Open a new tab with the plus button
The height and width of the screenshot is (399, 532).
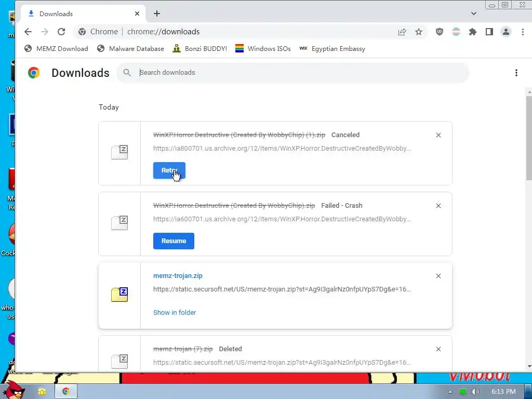coord(157,14)
